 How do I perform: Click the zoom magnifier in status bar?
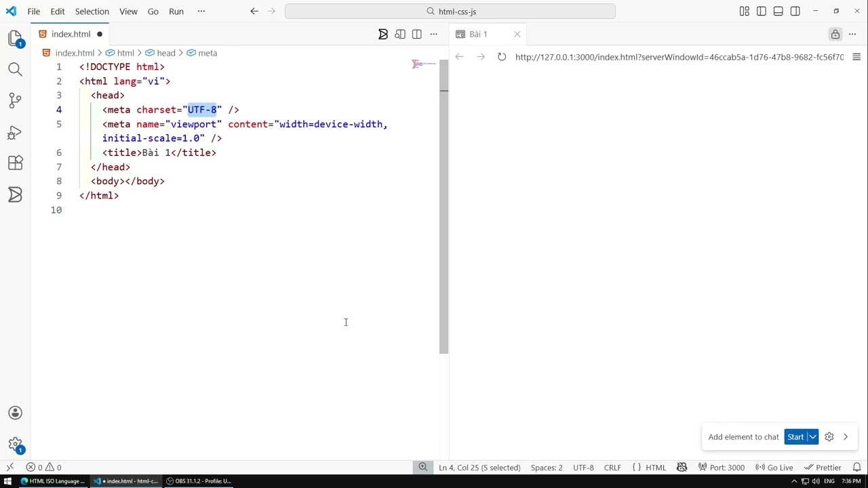(x=423, y=467)
